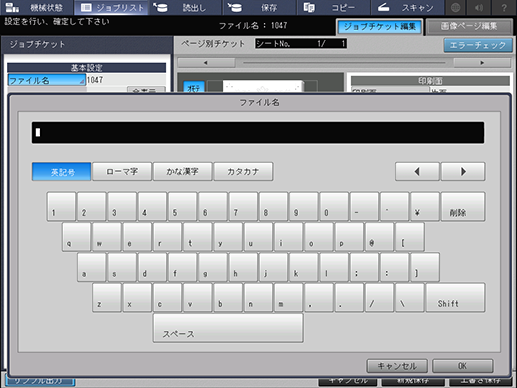Tap the w key
The height and width of the screenshot is (388, 517).
107,237
